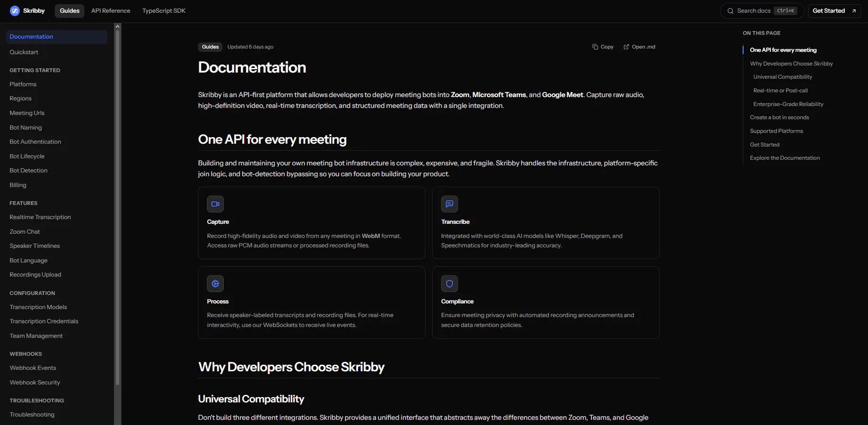Jump to Supported Platforms section

(x=777, y=131)
